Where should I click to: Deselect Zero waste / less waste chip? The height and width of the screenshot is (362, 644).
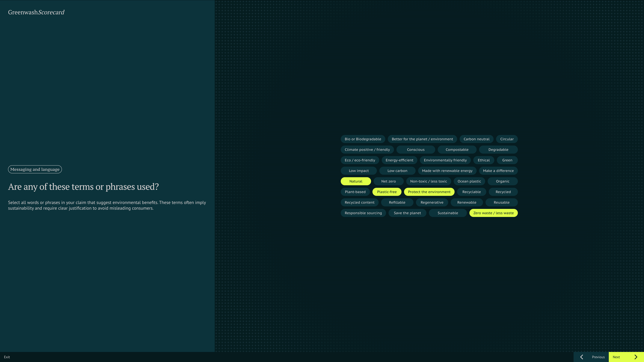click(493, 213)
